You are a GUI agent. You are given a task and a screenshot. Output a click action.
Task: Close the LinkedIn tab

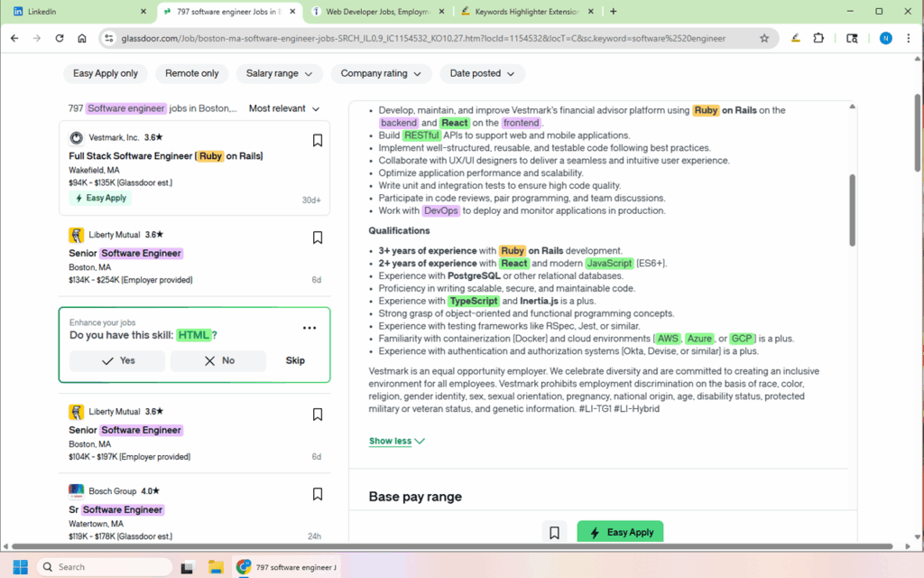(143, 11)
